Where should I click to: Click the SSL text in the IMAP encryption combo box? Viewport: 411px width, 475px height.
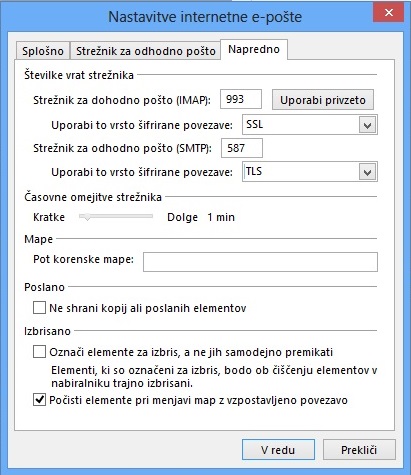click(x=254, y=125)
